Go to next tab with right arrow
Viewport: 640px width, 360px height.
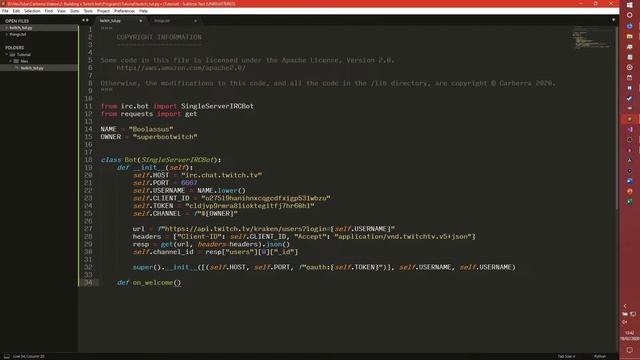(87, 20)
